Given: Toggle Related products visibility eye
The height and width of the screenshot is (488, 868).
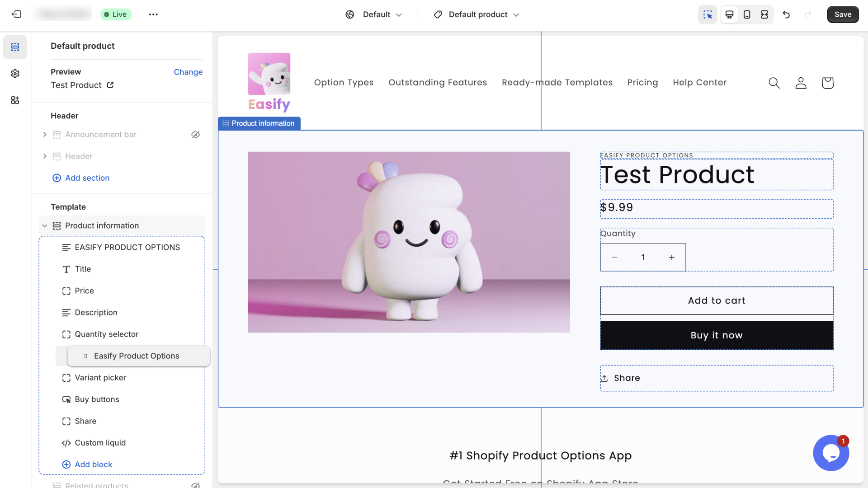Looking at the screenshot, I should [x=195, y=485].
